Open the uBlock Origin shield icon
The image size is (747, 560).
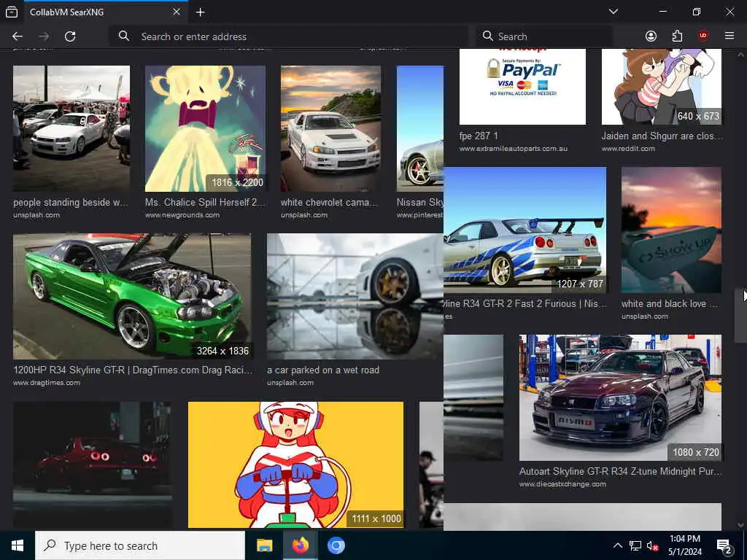point(703,36)
